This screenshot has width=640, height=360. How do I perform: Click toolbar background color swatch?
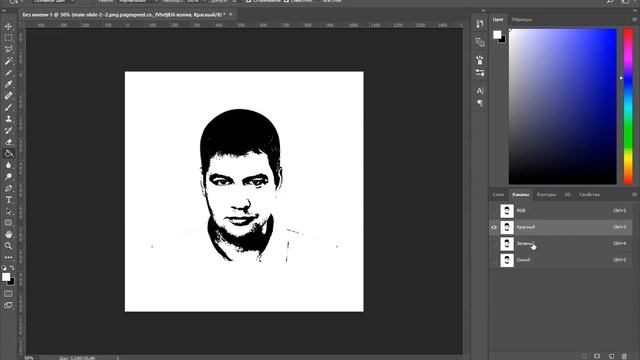[x=12, y=282]
